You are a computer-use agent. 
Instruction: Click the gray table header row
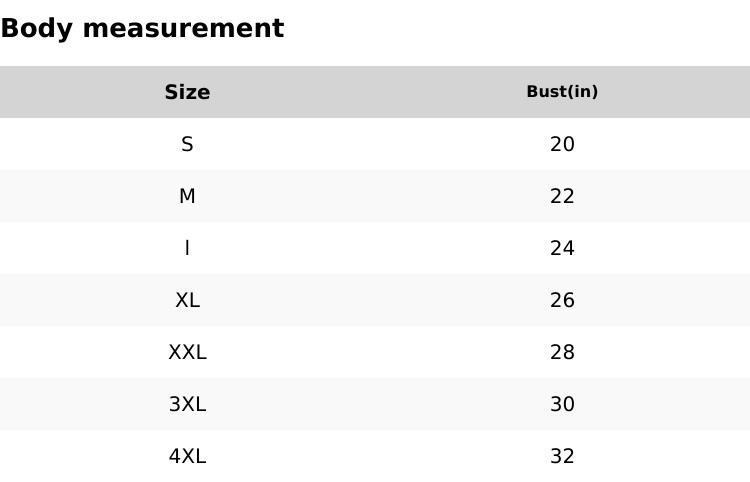(x=375, y=92)
